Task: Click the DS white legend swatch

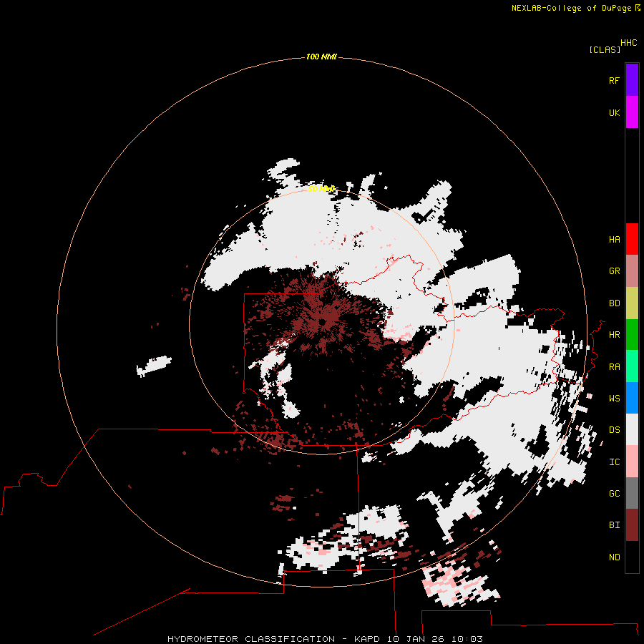Action: [x=632, y=429]
